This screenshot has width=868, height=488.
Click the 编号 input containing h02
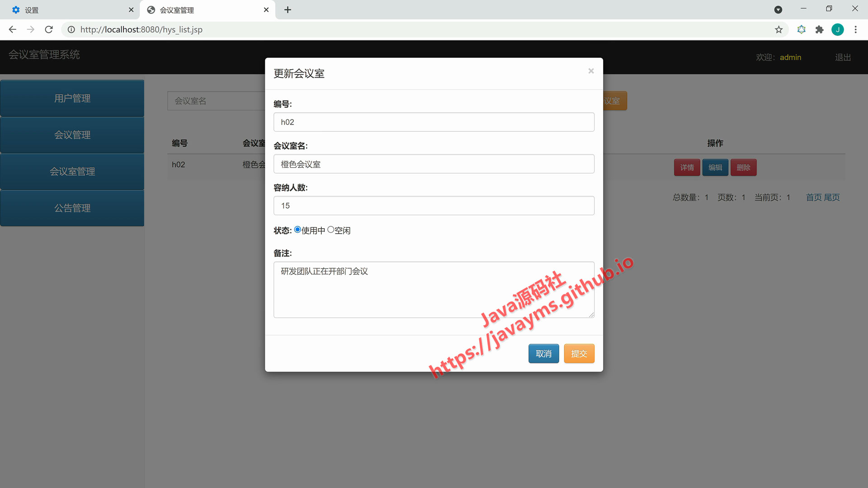coord(434,122)
